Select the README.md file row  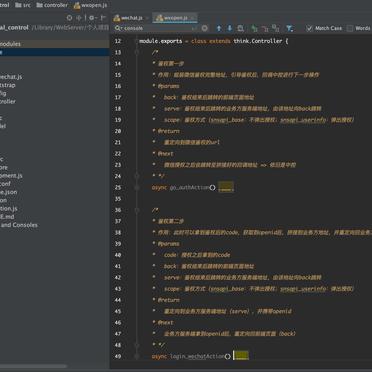pyautogui.click(x=55, y=217)
